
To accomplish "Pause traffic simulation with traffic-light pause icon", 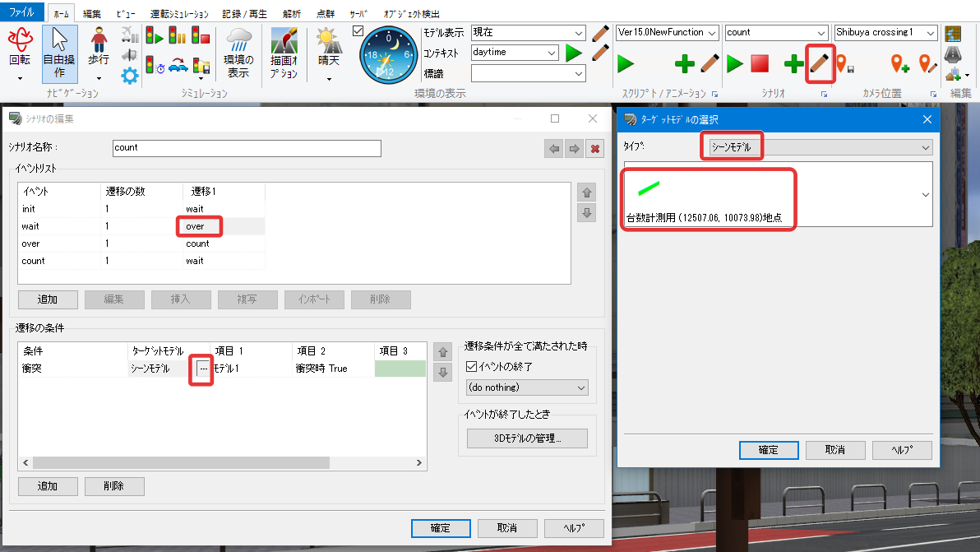I will pyautogui.click(x=178, y=36).
